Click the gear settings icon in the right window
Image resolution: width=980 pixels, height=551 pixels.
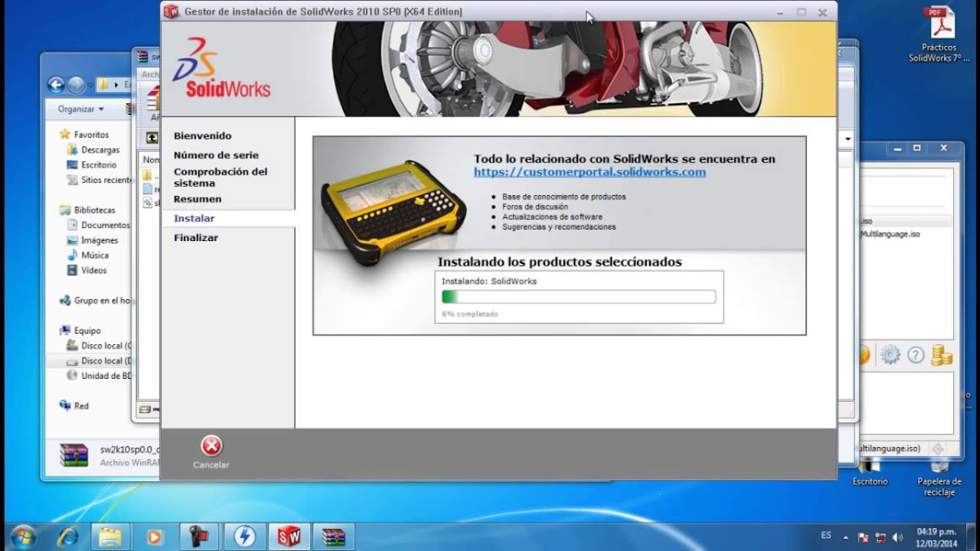(x=890, y=355)
